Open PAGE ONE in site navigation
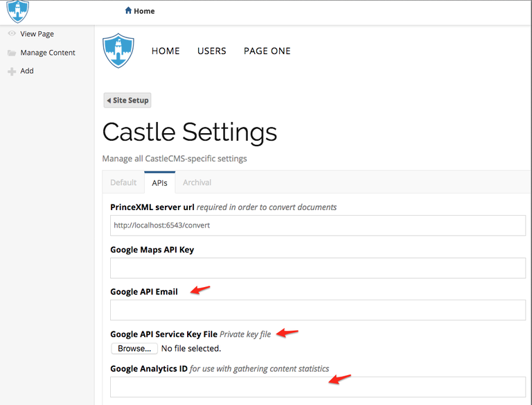Viewport: 532px width, 405px height. tap(267, 51)
